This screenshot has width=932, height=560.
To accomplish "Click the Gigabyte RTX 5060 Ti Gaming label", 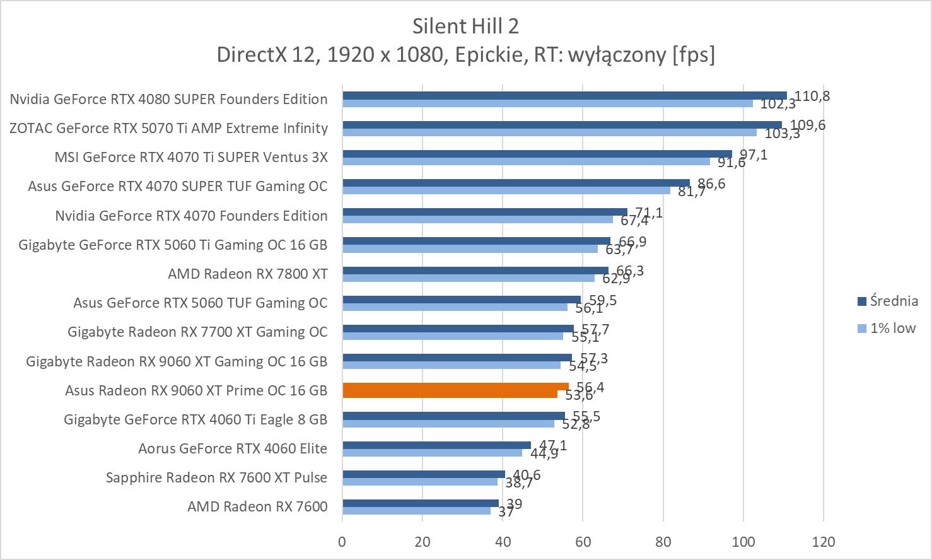I will [x=173, y=245].
